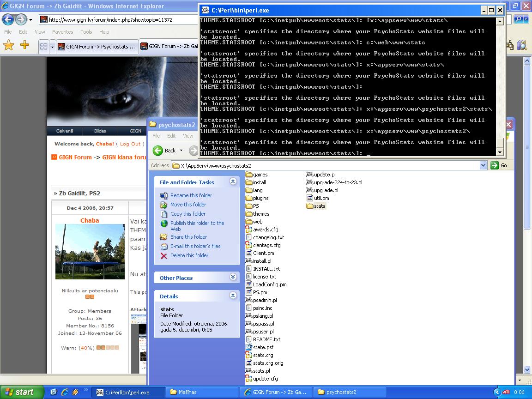Click E-mail this folder's files
Image resolution: width=532 pixels, height=399 pixels.
pos(190,246)
